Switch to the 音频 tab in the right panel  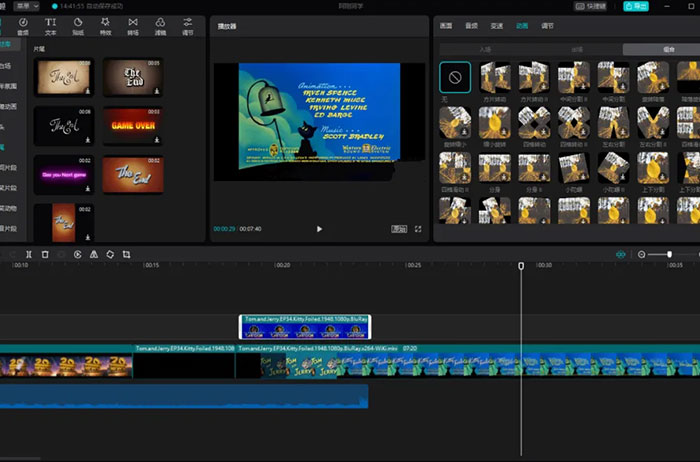(x=471, y=26)
